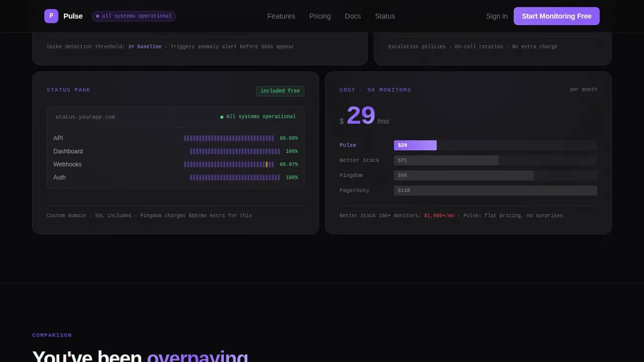Click the "Sign in" link
644x362 pixels.
click(497, 16)
